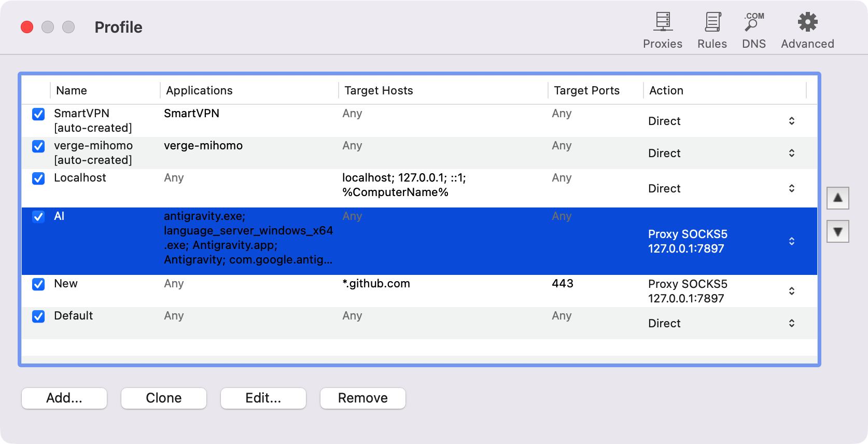
Task: Click the Action column header
Action: [725, 90]
